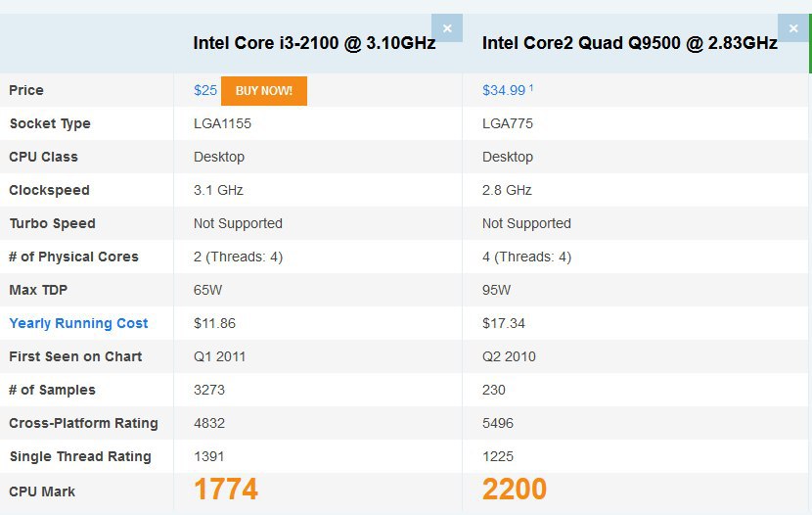Image resolution: width=812 pixels, height=515 pixels.
Task: Click the orange BUY NOW! button
Action: pos(264,91)
